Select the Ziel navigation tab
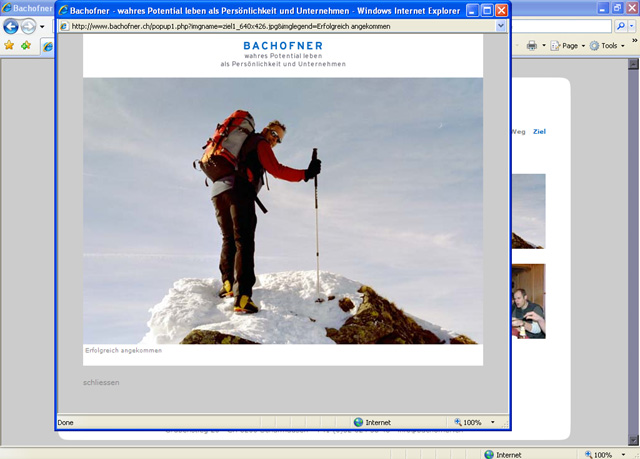The width and height of the screenshot is (640, 459). (539, 132)
